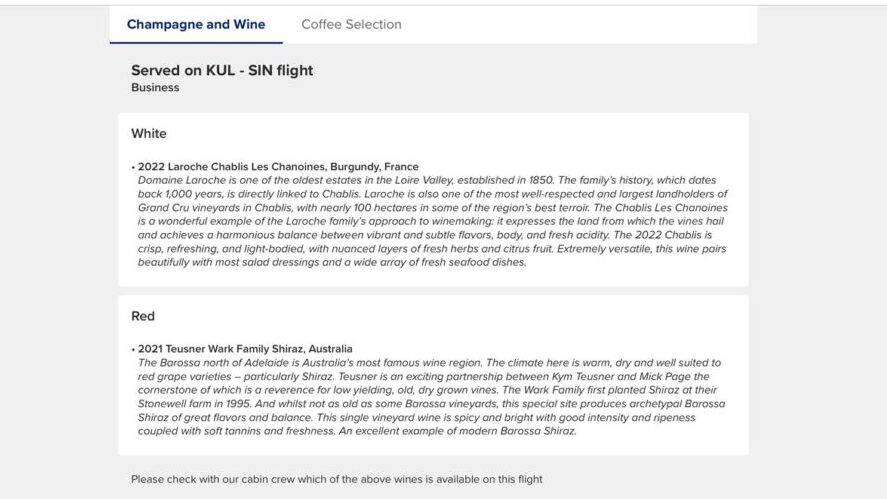The width and height of the screenshot is (887, 499).
Task: Click the White section heading
Action: (x=149, y=133)
